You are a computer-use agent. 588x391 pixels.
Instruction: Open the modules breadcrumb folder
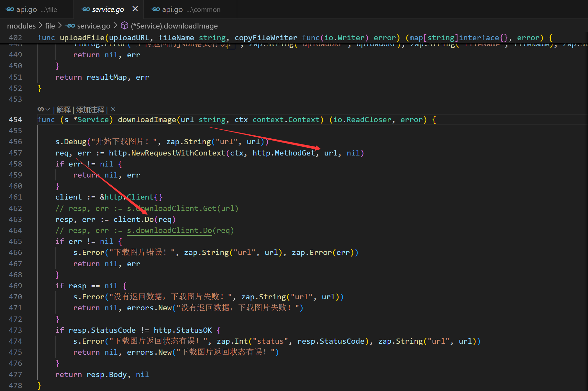click(x=21, y=26)
